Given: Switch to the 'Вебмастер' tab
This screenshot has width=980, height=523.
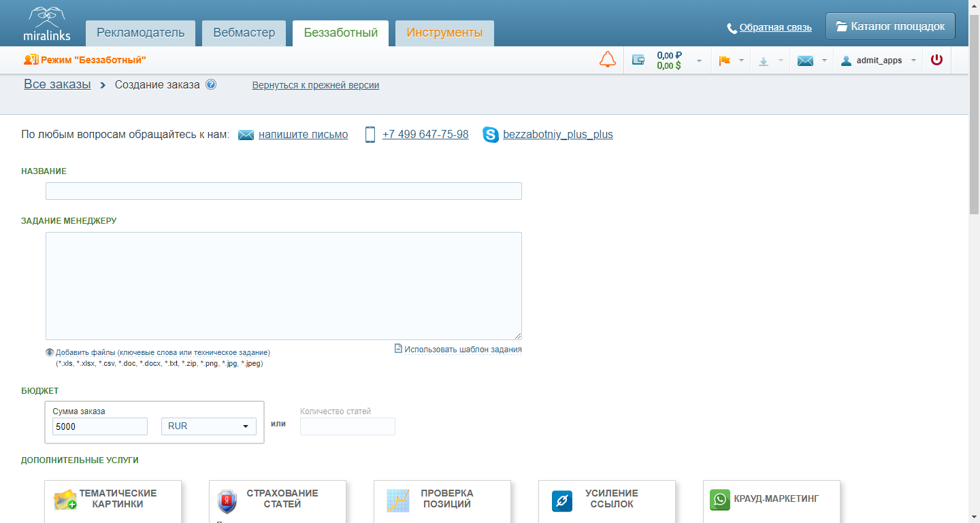Looking at the screenshot, I should (x=244, y=33).
